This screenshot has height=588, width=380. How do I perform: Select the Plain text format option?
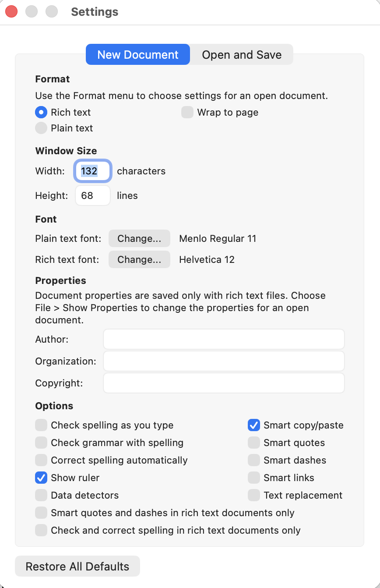pyautogui.click(x=41, y=128)
